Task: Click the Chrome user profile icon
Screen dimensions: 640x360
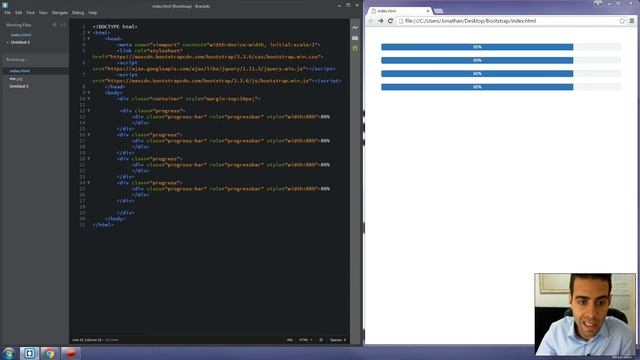Action: tap(598, 3)
